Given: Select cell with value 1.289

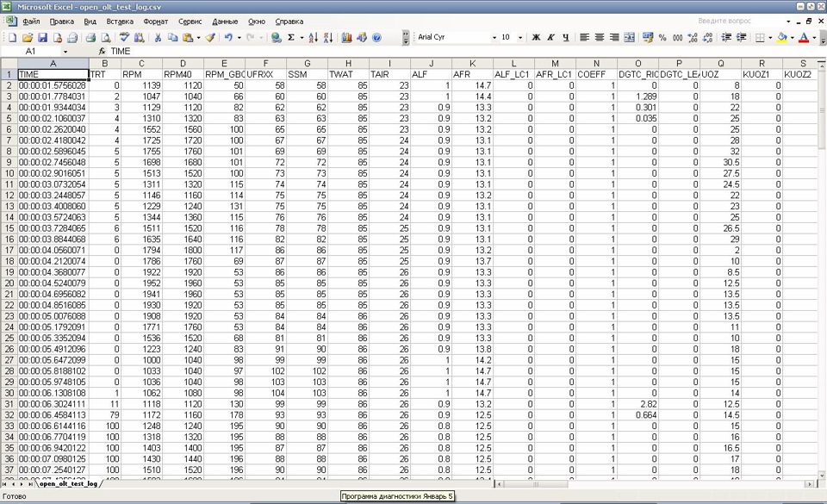Looking at the screenshot, I should click(638, 96).
